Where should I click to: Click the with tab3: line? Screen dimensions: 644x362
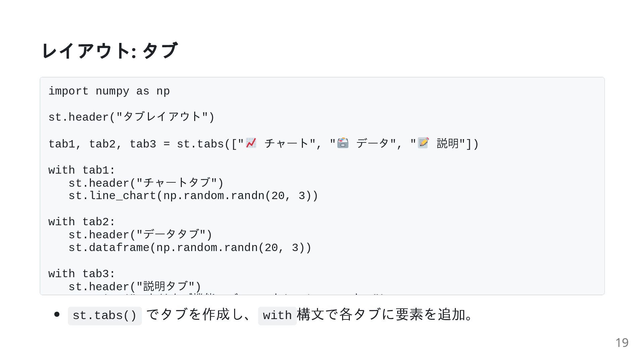click(82, 274)
